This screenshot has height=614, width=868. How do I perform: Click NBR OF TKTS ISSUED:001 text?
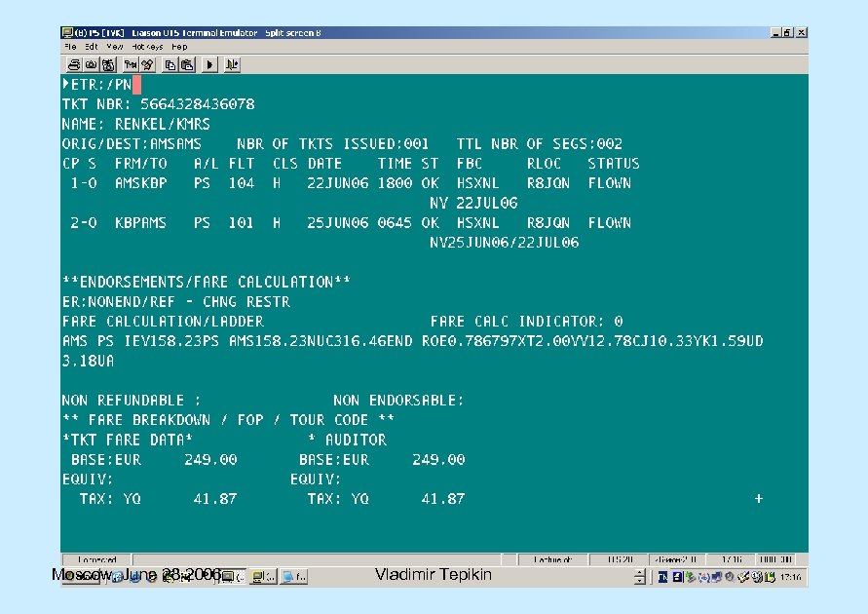333,144
